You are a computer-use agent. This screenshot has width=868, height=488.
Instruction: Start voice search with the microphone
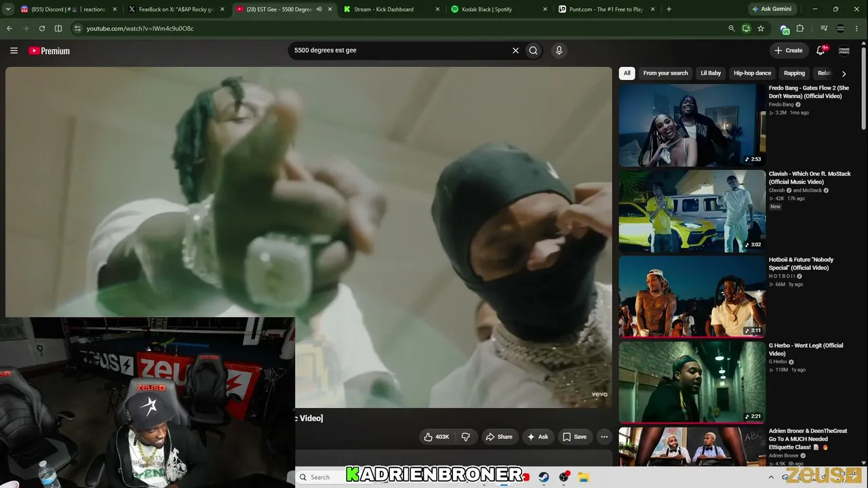(559, 50)
